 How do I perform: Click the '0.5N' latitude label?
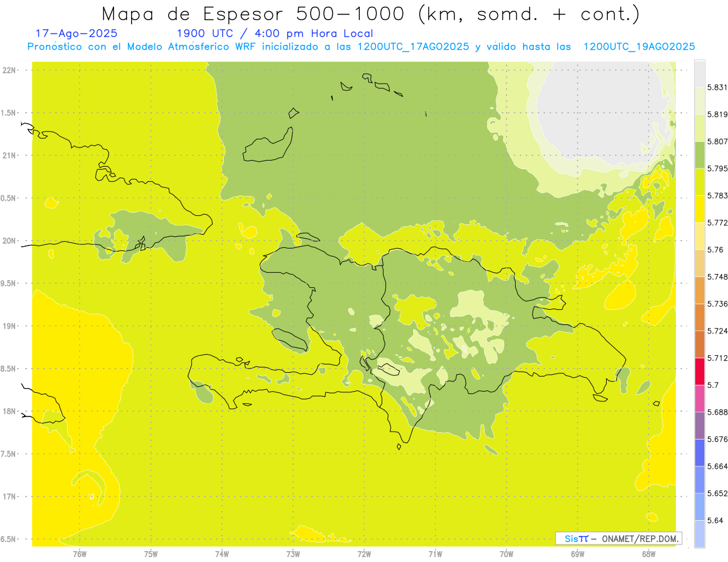tap(8, 198)
